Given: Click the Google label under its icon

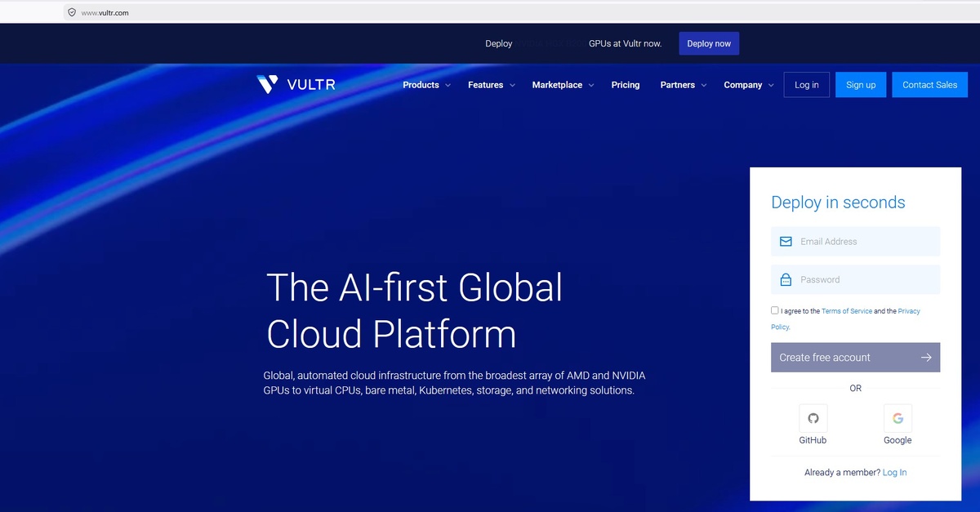Looking at the screenshot, I should (x=898, y=440).
